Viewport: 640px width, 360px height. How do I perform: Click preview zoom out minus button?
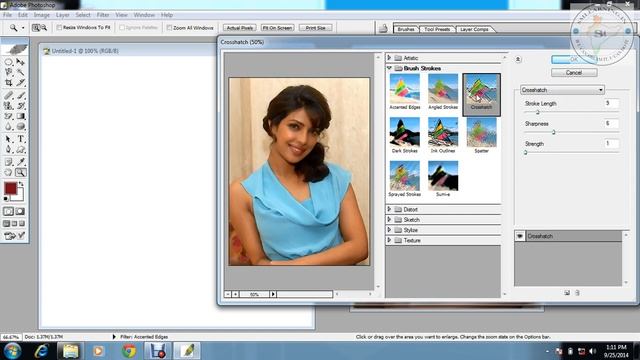(228, 294)
